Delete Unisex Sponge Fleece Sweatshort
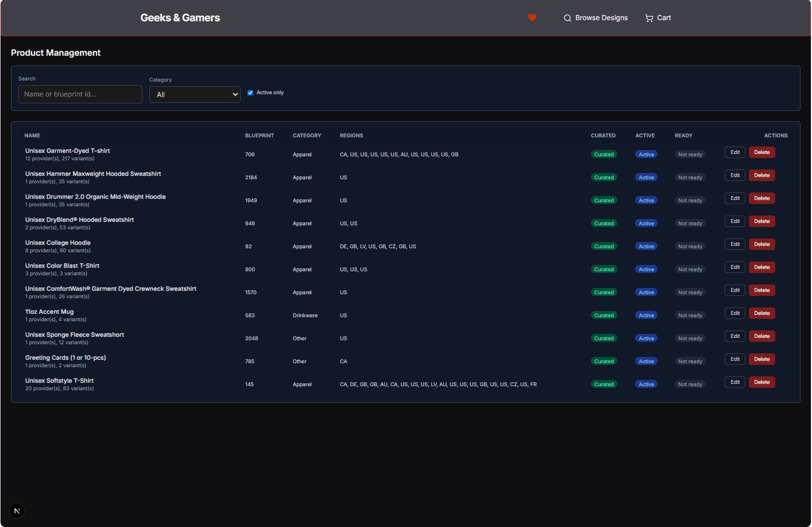The width and height of the screenshot is (812, 527). 762,336
